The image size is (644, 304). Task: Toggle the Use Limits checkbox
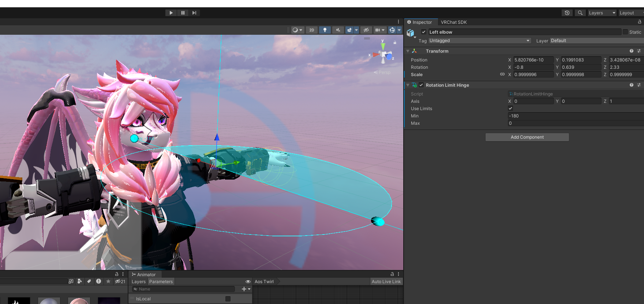coord(510,108)
